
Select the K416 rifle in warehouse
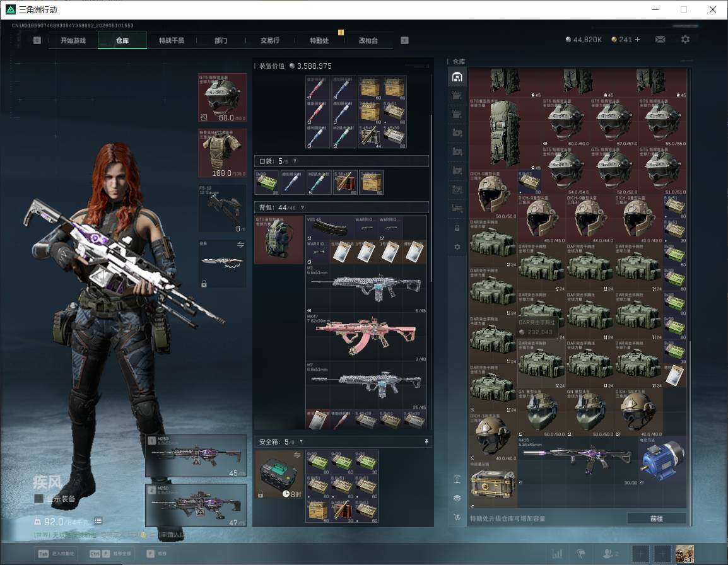578,460
